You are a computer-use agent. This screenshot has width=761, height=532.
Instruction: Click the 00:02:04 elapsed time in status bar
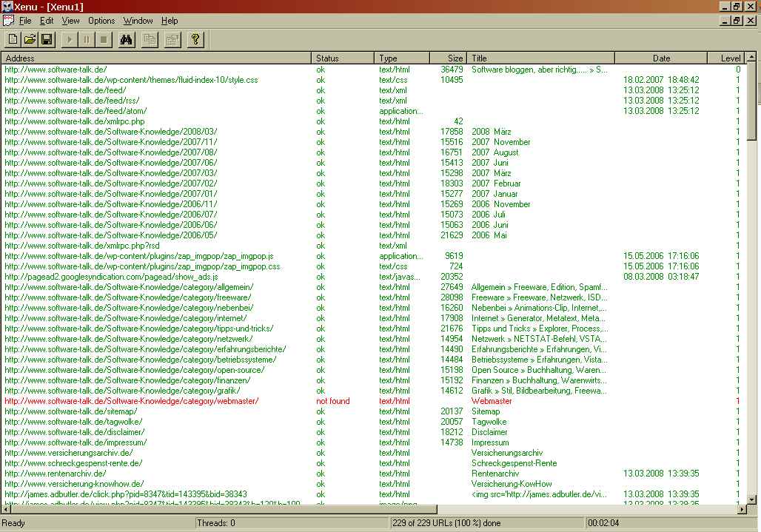603,523
